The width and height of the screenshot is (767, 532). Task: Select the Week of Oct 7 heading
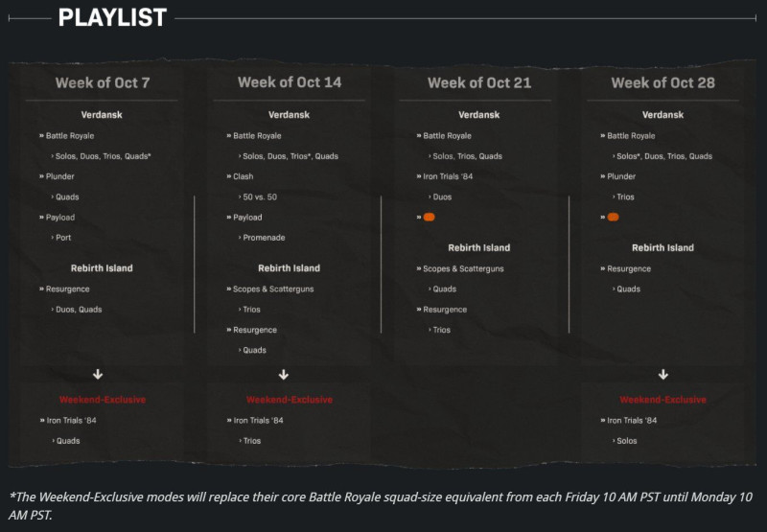coord(103,82)
